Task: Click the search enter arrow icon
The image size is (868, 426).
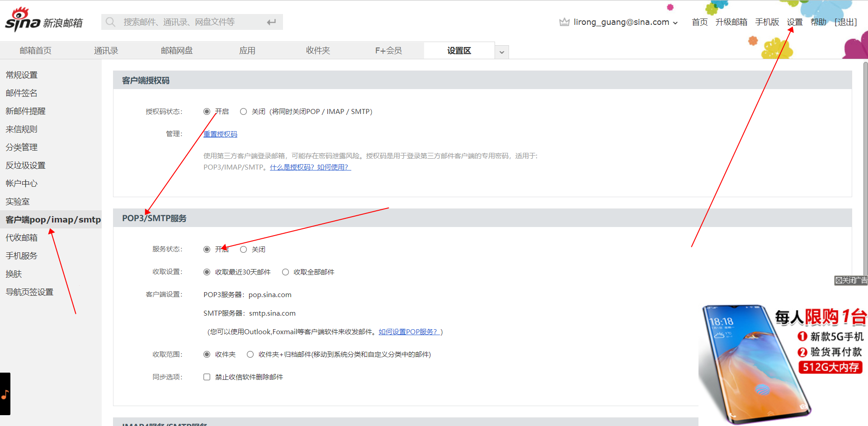Action: tap(271, 22)
